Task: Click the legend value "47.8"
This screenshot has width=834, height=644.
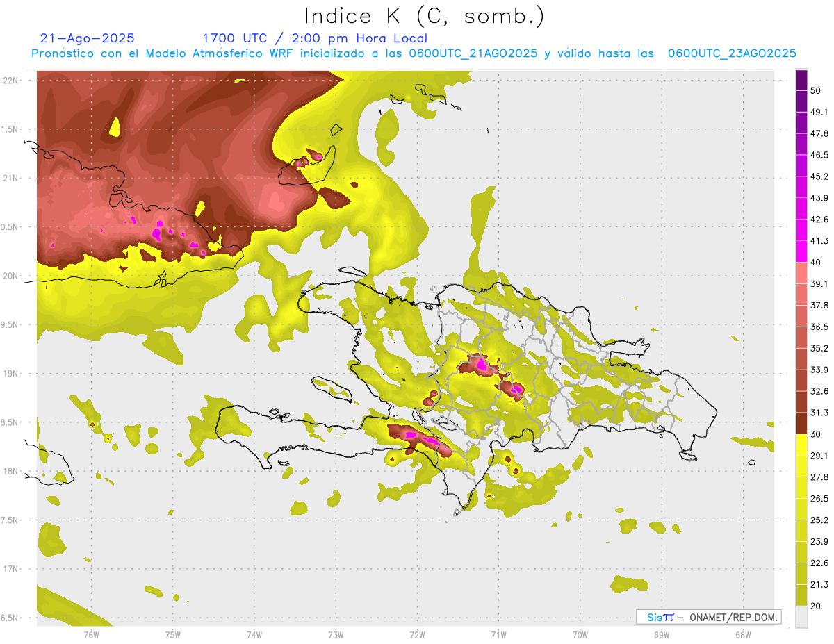Action: pyautogui.click(x=819, y=134)
